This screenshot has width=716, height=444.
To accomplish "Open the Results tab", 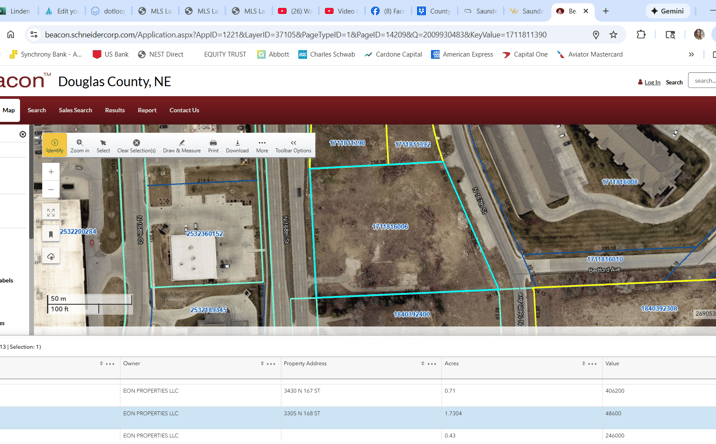I will point(115,110).
